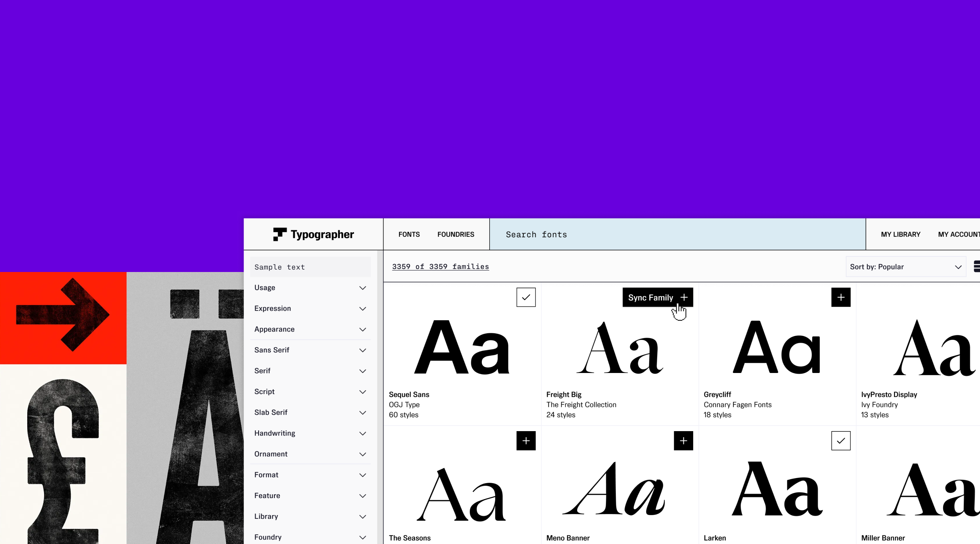Click the Sample text input field
The height and width of the screenshot is (544, 980).
[310, 267]
